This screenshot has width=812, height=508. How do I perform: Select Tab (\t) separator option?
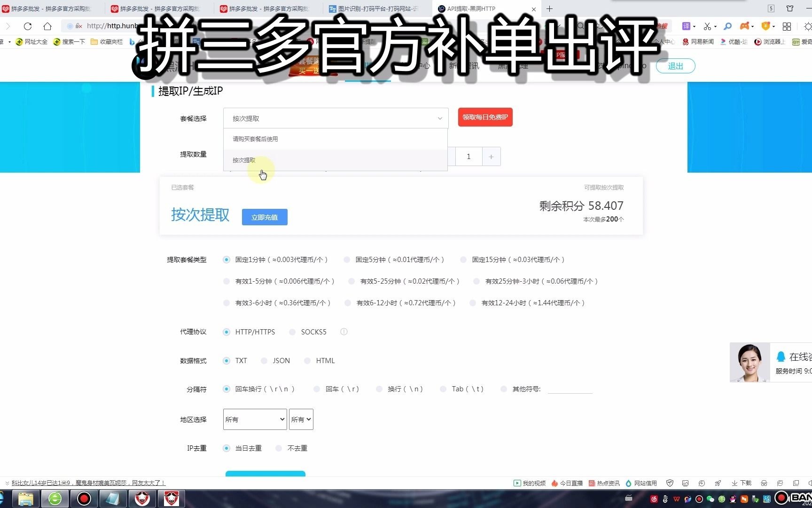tap(443, 389)
